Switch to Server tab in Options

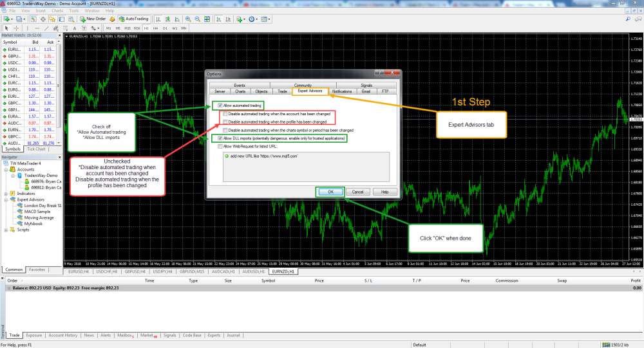pyautogui.click(x=220, y=91)
